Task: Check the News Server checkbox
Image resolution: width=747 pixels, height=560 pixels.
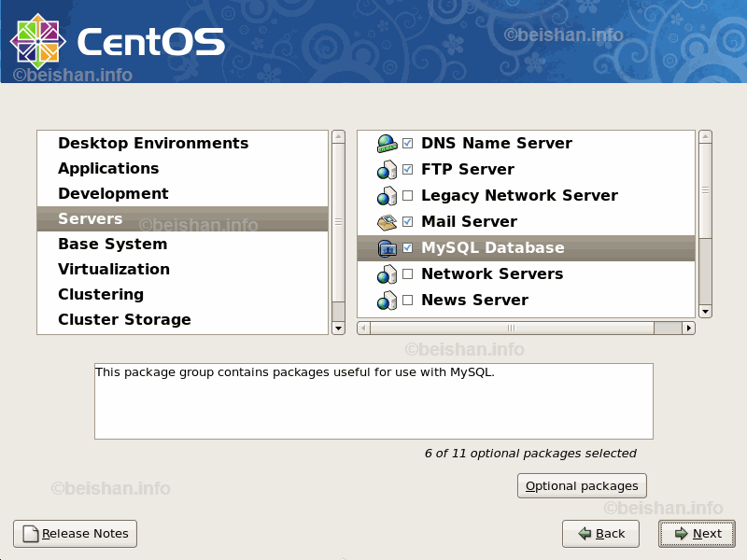Action: (x=407, y=301)
